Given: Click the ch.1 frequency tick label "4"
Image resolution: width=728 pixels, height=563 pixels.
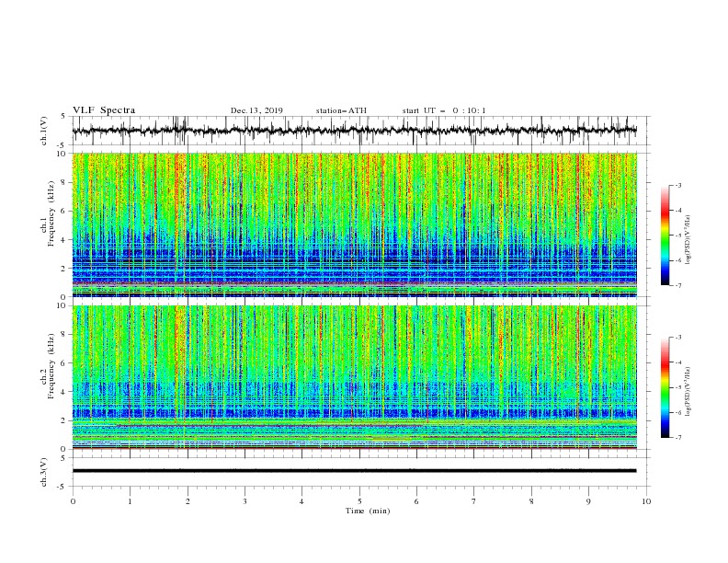Looking at the screenshot, I should click(64, 240).
